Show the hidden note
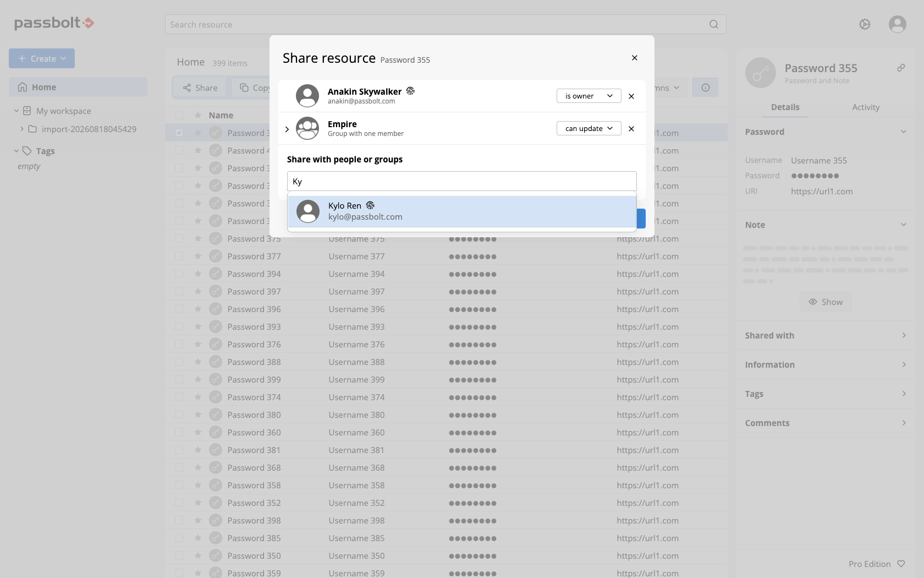 pyautogui.click(x=826, y=302)
